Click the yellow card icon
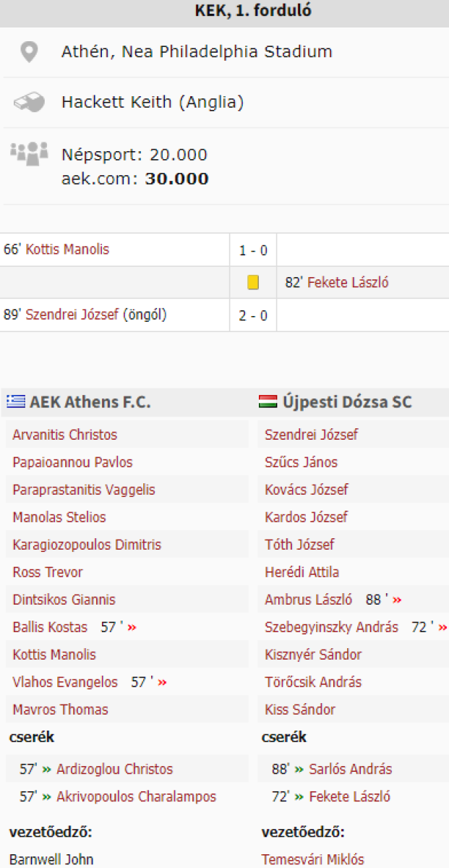The height and width of the screenshot is (868, 449). [253, 283]
